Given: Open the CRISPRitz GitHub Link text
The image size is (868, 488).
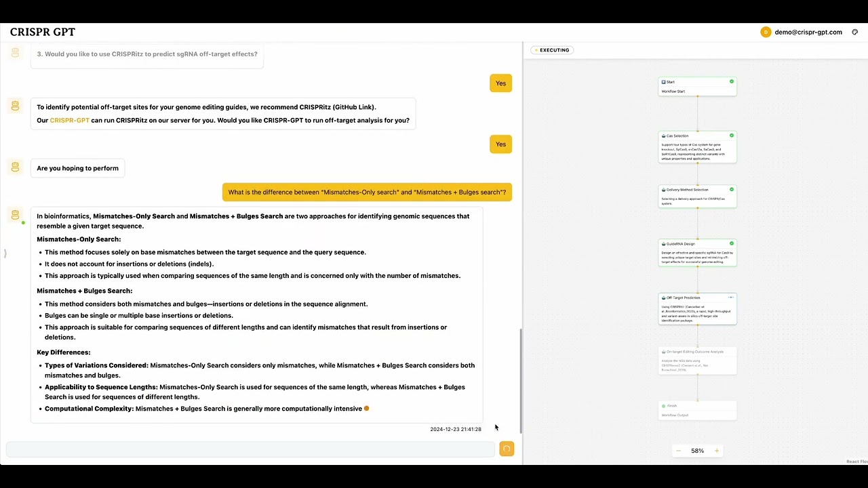Looking at the screenshot, I should tap(355, 107).
